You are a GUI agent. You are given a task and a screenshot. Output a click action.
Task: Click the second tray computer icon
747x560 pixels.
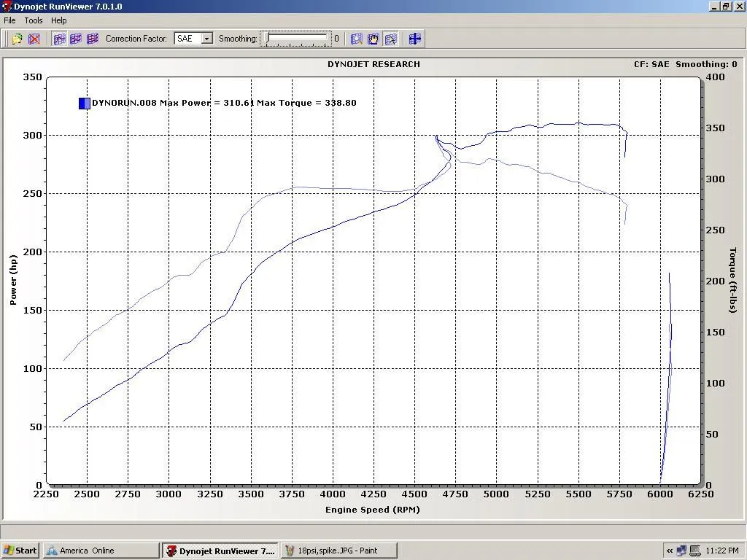[695, 551]
